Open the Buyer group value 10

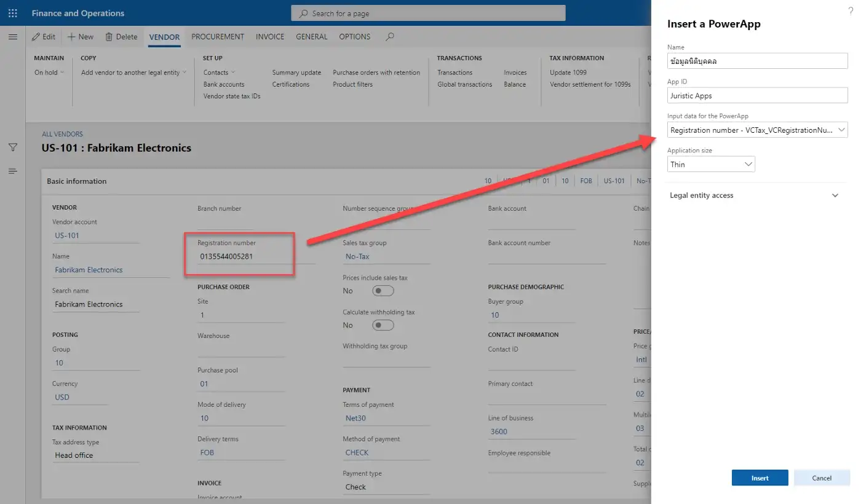pos(494,315)
